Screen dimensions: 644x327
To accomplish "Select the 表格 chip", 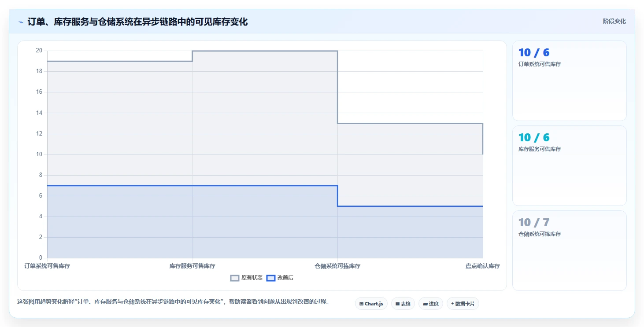I will coord(403,304).
